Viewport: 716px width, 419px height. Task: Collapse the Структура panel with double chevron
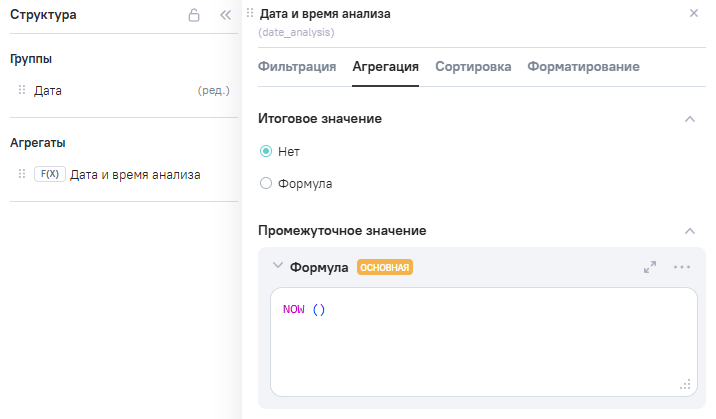tap(225, 16)
